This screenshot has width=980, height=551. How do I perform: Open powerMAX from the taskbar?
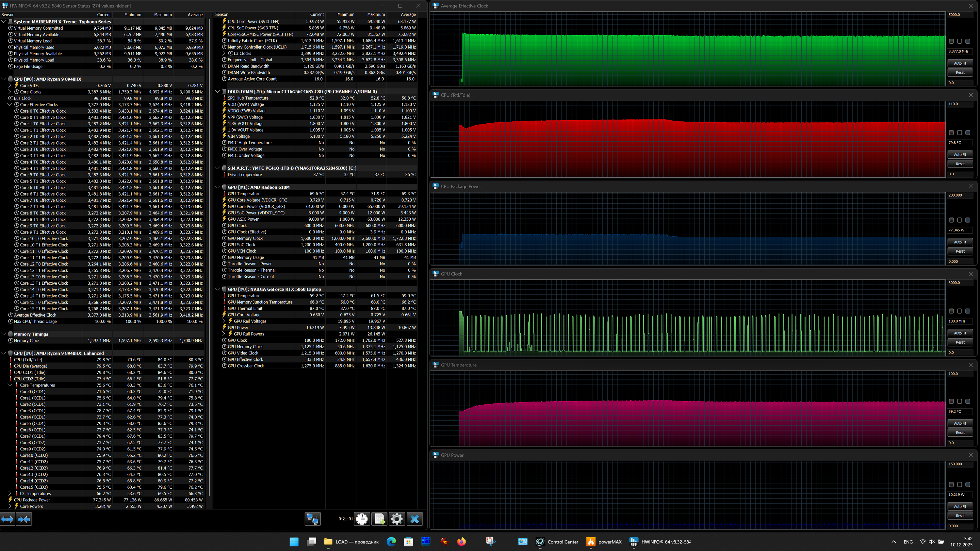605,542
